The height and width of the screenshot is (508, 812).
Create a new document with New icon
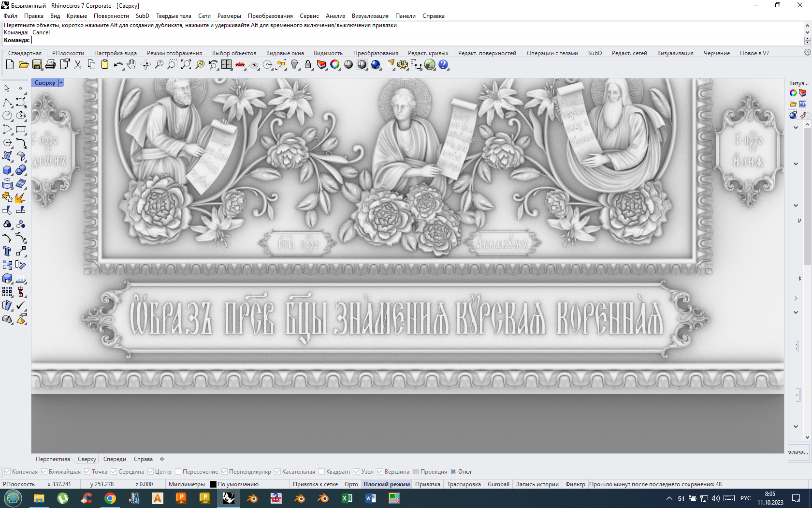pos(10,64)
